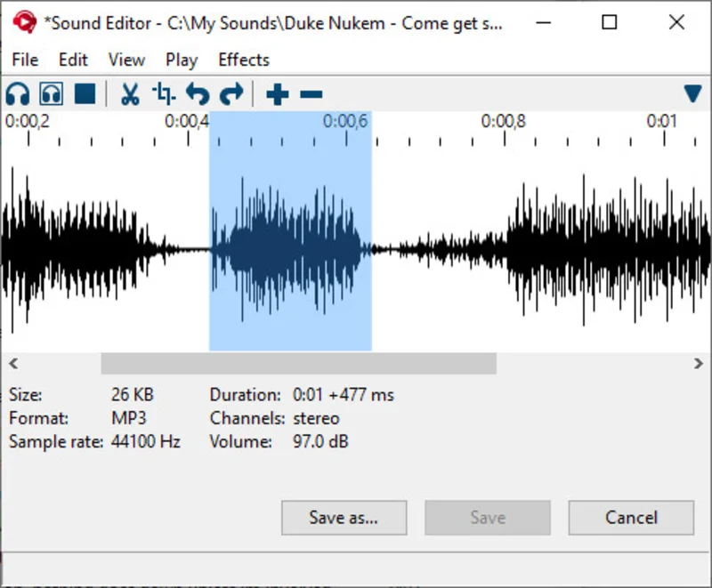Image resolution: width=712 pixels, height=588 pixels.
Task: Redo the last edit
Action: [231, 94]
